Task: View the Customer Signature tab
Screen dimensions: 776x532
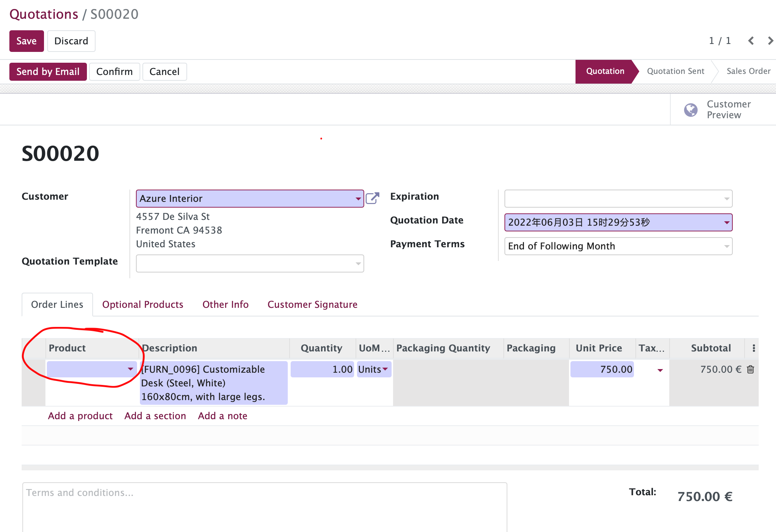Action: [x=312, y=305]
